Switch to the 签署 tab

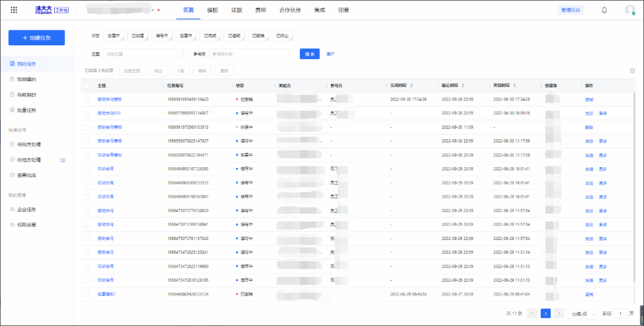pyautogui.click(x=188, y=10)
